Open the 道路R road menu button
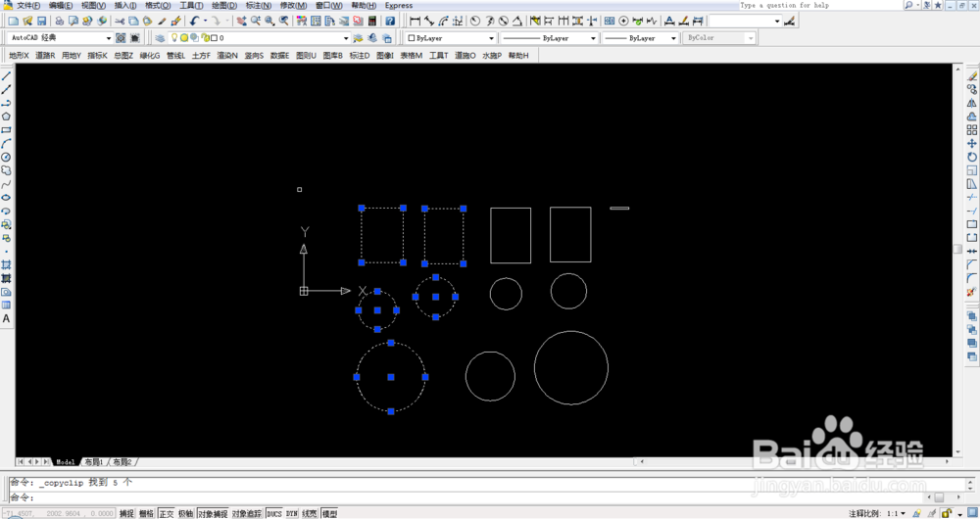This screenshot has width=980, height=519. [45, 56]
